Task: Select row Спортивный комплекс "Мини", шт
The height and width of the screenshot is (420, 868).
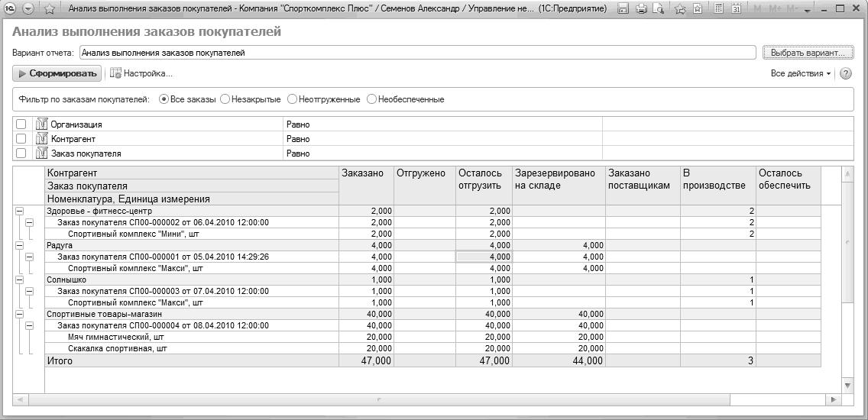Action: [x=192, y=234]
